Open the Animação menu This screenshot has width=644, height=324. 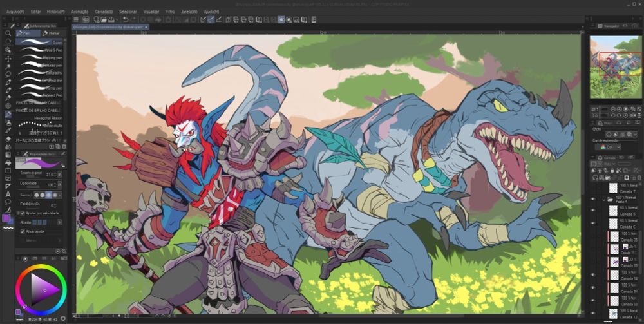(x=80, y=12)
